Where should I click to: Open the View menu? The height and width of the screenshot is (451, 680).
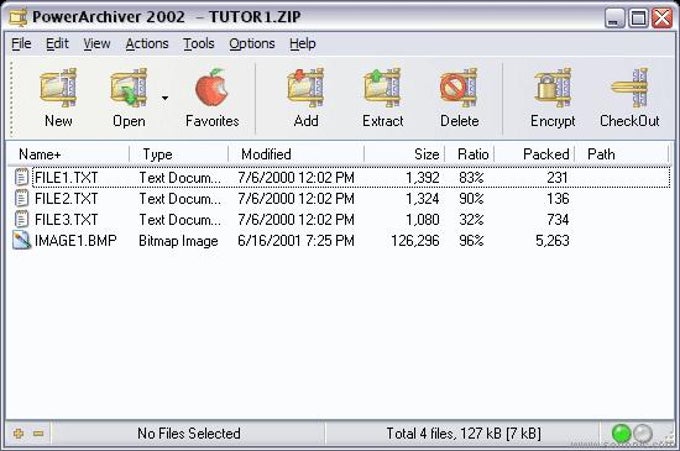point(97,44)
